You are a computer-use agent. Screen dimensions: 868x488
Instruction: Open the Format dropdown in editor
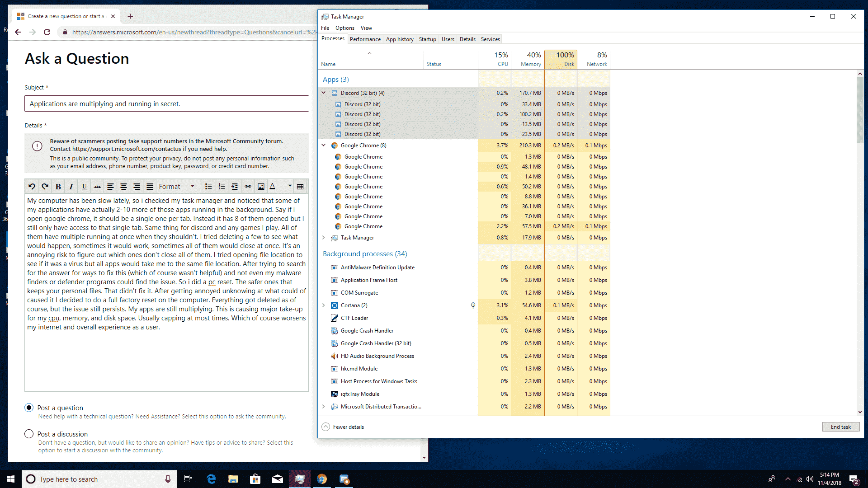(176, 187)
